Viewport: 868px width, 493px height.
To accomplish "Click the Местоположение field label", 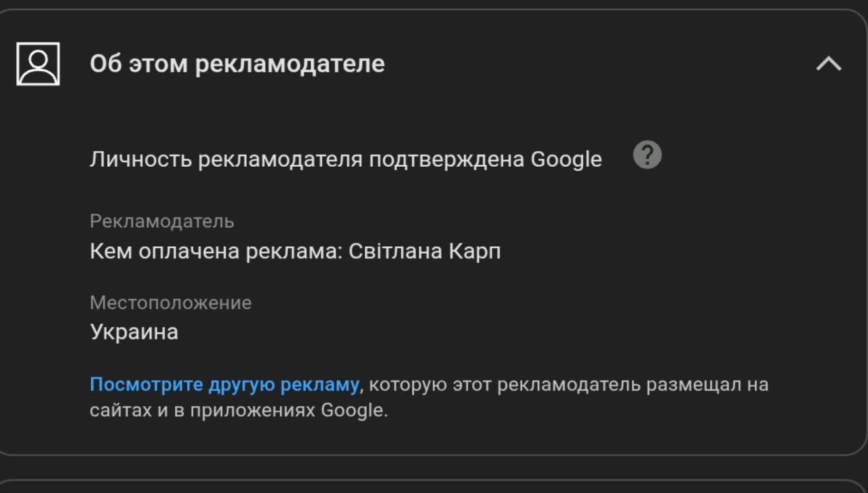I will coord(171,302).
